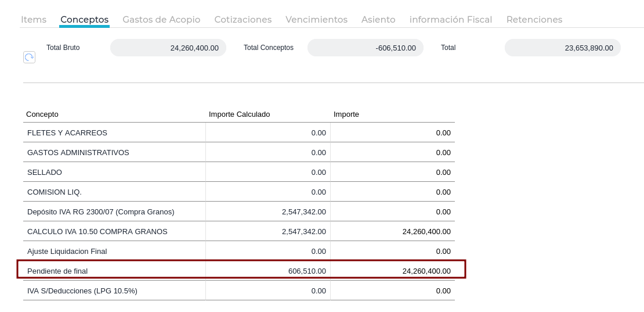The height and width of the screenshot is (312, 644).
Task: Click Importe cell of SELLADO row
Action: (393, 172)
